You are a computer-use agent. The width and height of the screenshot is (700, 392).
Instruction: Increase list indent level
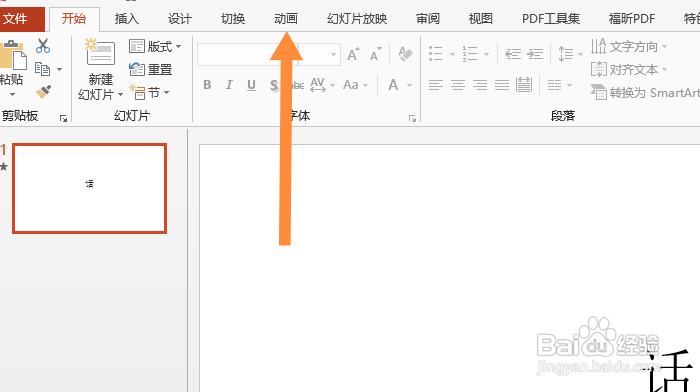535,54
